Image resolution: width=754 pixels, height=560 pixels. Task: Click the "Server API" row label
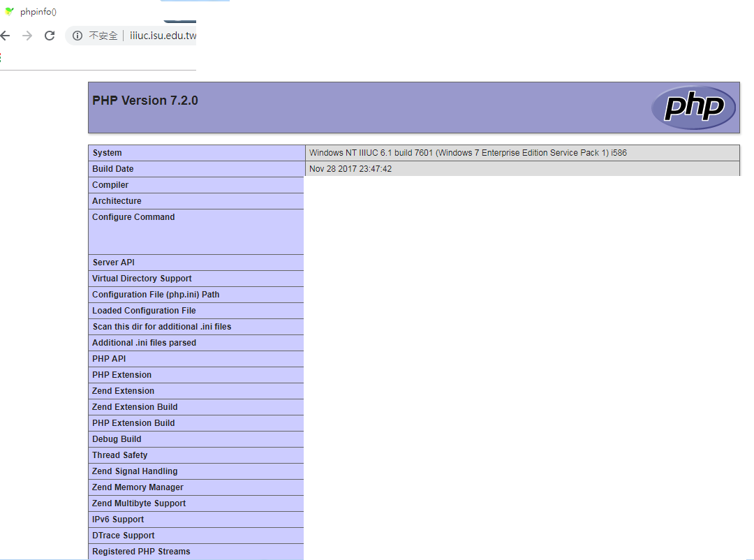click(114, 263)
